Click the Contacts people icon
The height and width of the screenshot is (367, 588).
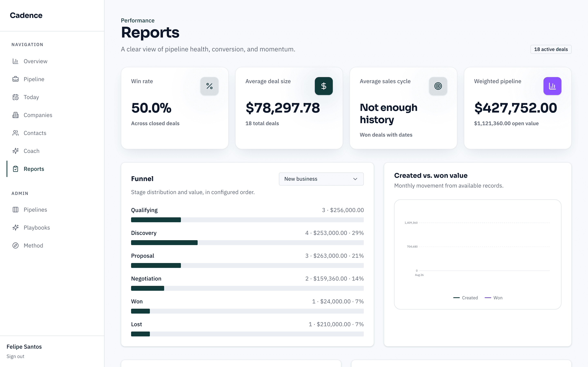tap(16, 133)
